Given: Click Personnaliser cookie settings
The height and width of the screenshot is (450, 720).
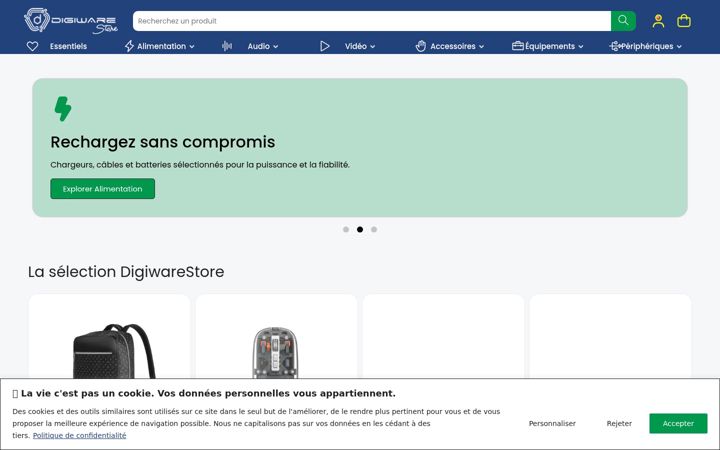Looking at the screenshot, I should click(x=552, y=423).
